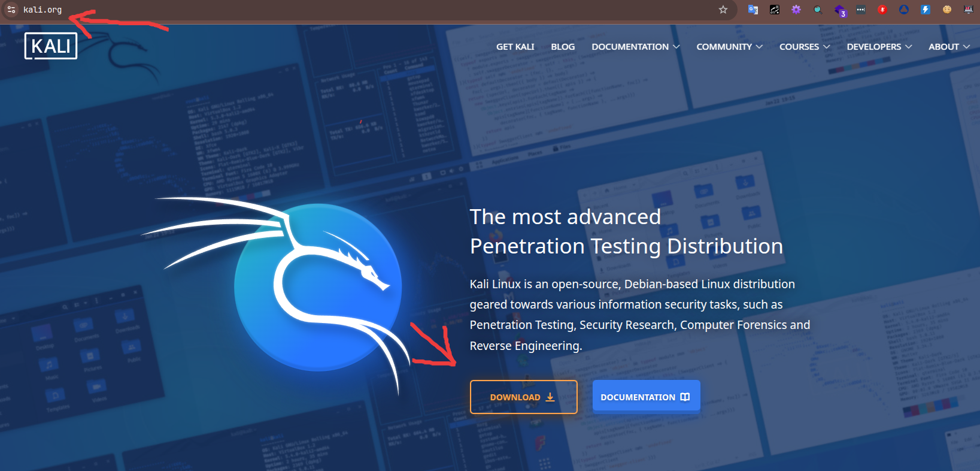980x471 pixels.
Task: Click 'The most advanced' heading text
Action: pos(565,217)
